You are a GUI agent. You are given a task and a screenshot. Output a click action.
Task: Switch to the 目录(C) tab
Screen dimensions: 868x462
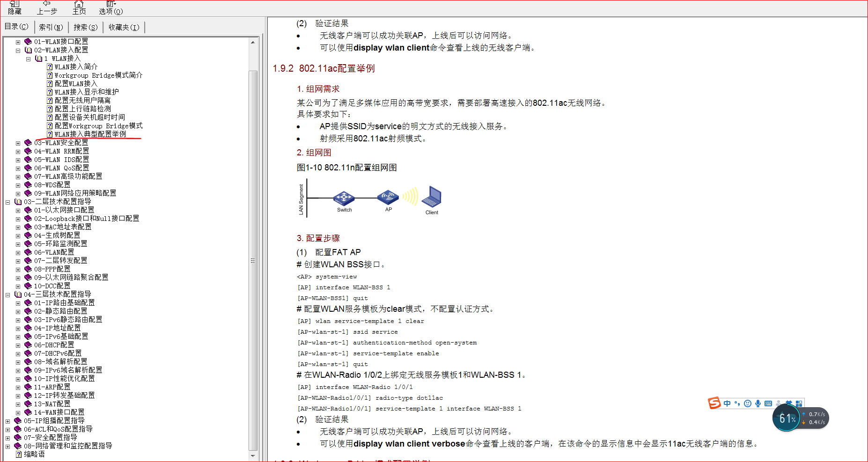pos(16,27)
